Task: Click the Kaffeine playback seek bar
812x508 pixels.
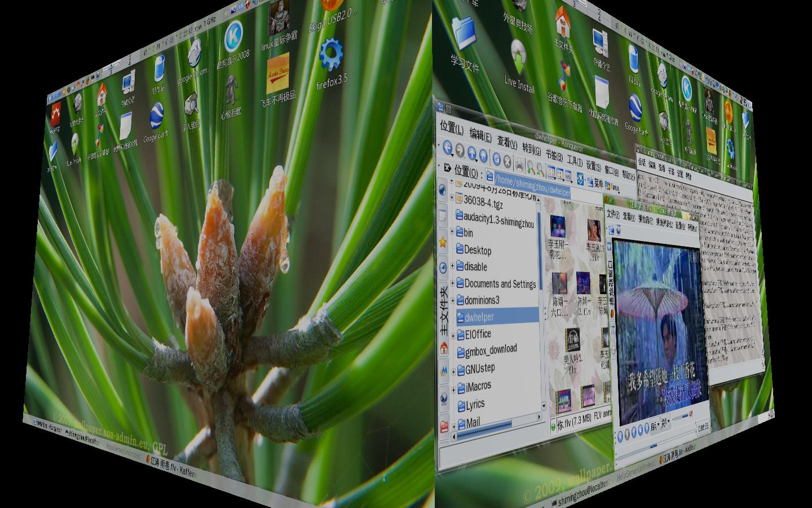Action: tap(657, 446)
